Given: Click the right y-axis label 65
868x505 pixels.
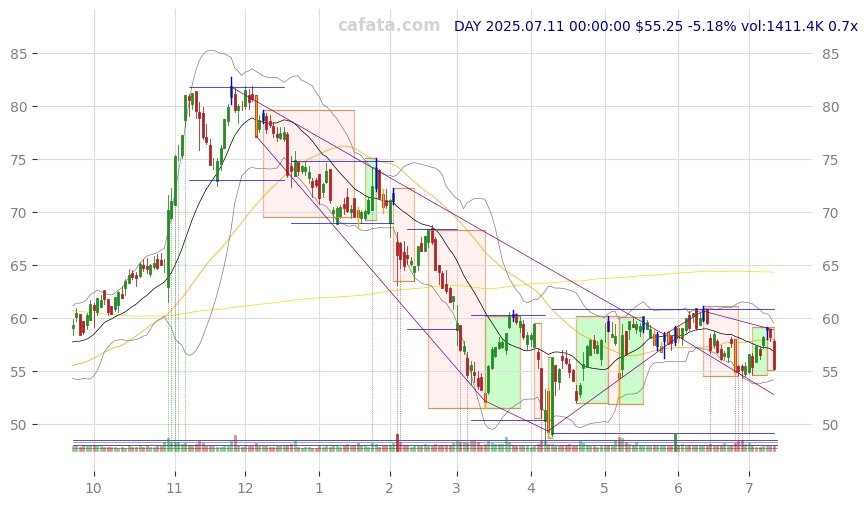Looking at the screenshot, I should point(830,266).
